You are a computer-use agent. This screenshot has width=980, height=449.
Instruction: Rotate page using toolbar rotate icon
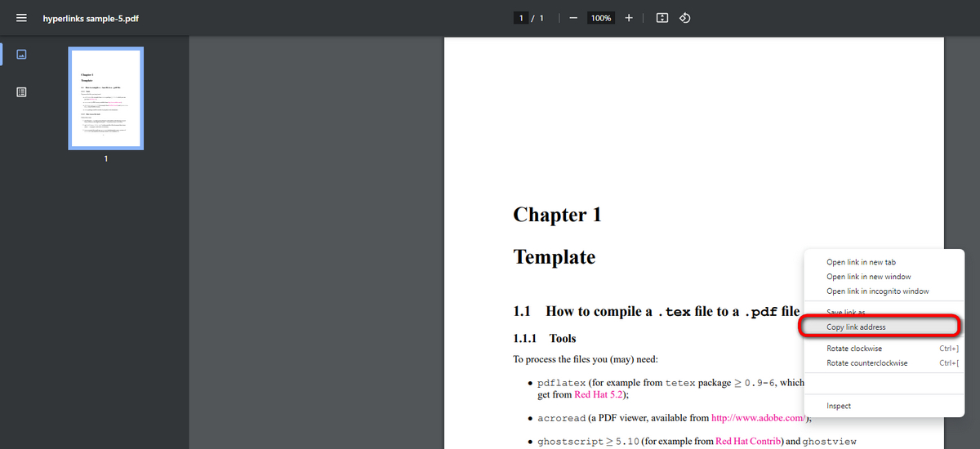coord(685,18)
